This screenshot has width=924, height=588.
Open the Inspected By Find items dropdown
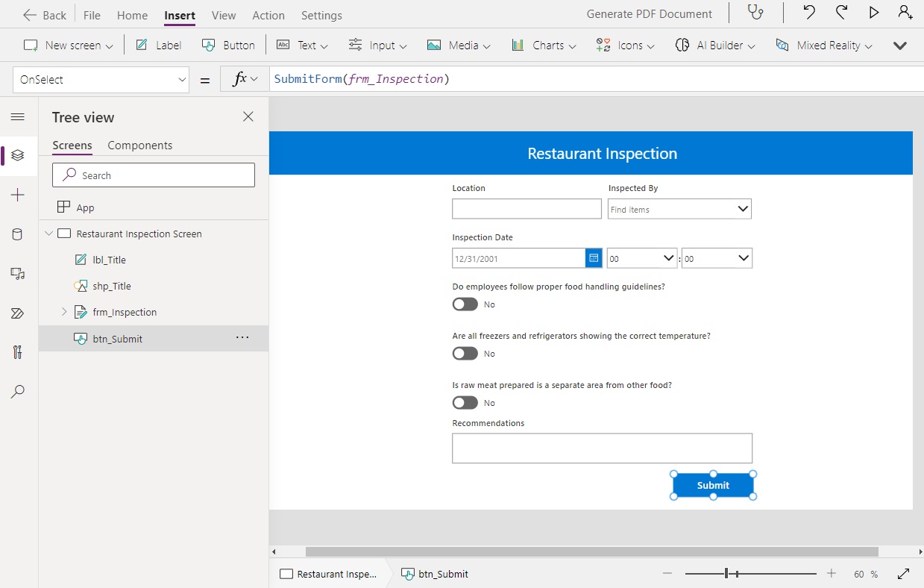tap(742, 209)
